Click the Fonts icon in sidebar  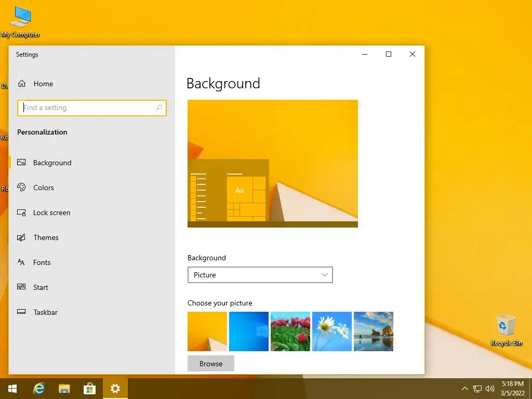click(x=21, y=262)
